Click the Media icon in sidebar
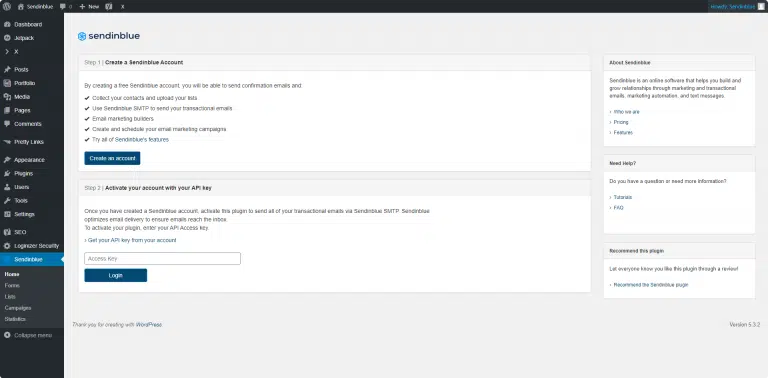The height and width of the screenshot is (378, 768). coord(7,97)
